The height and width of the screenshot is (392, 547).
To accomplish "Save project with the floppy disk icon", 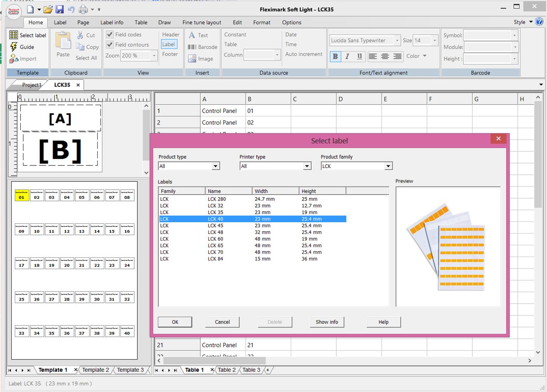I will (x=60, y=9).
